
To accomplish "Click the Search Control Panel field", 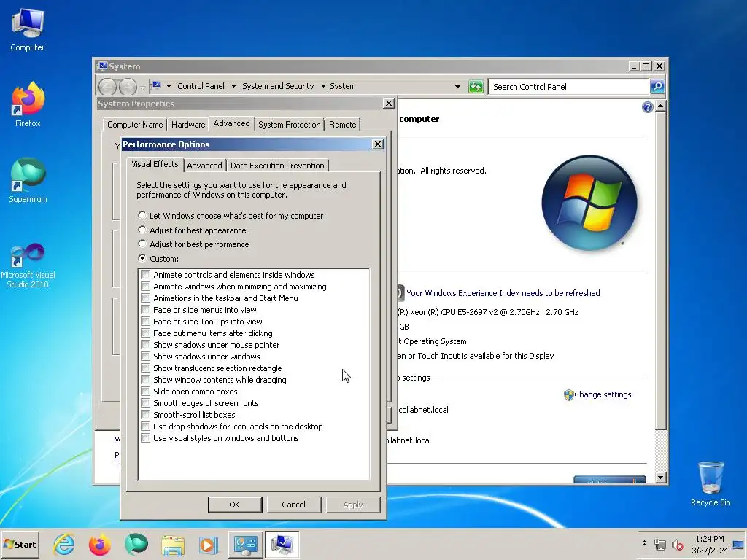I will tap(569, 87).
